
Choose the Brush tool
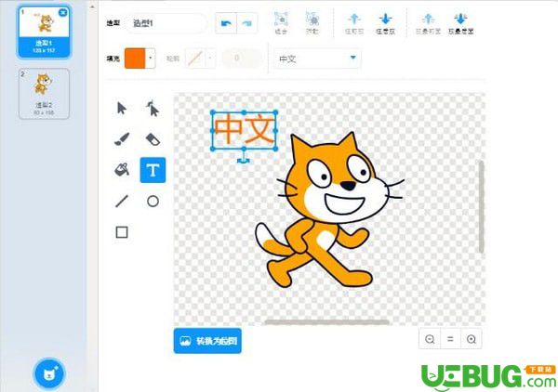pyautogui.click(x=122, y=139)
